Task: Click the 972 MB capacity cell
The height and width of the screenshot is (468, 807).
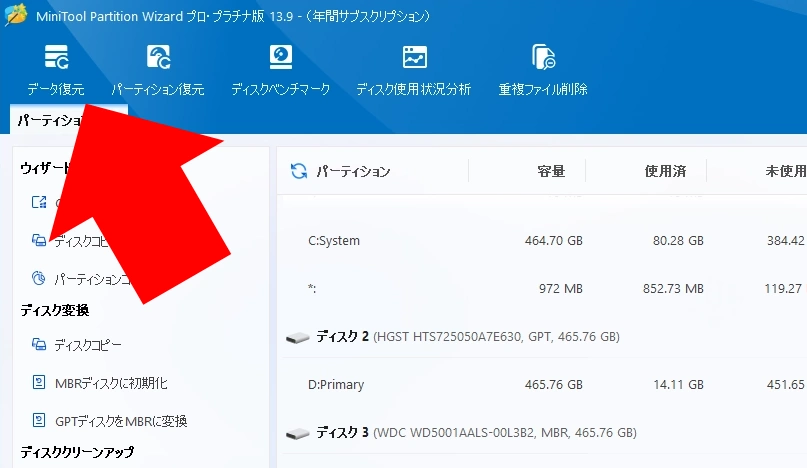Action: point(561,288)
